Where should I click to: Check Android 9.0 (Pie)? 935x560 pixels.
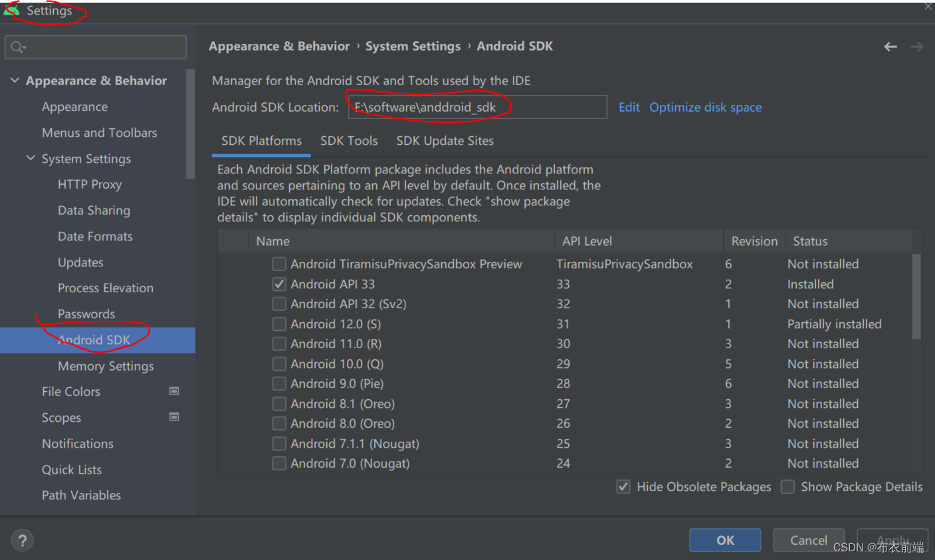[x=279, y=384]
